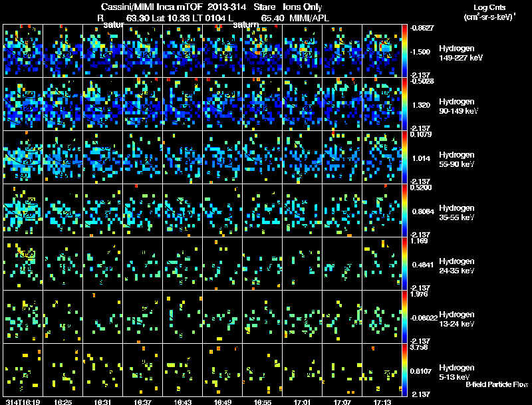Viewport: 532px width, 405px height.
Task: Click the 1.014 colorbar midpoint value
Action: pos(421,158)
